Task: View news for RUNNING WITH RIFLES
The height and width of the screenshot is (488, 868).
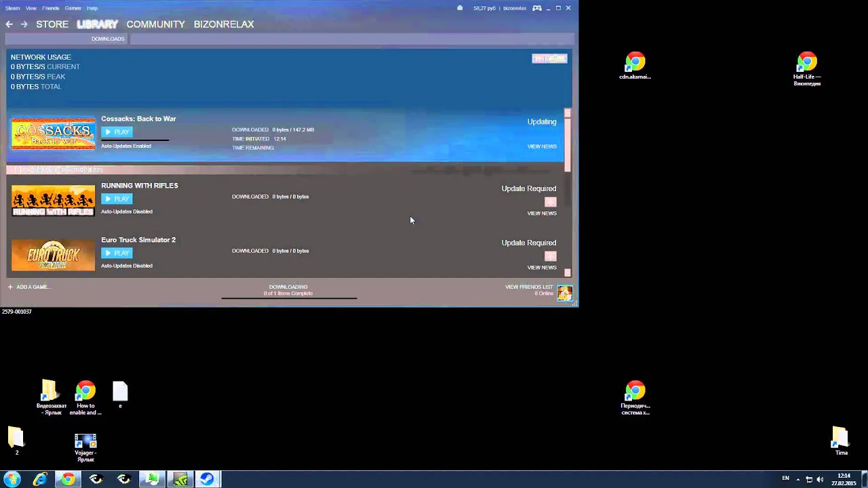Action: click(x=542, y=213)
